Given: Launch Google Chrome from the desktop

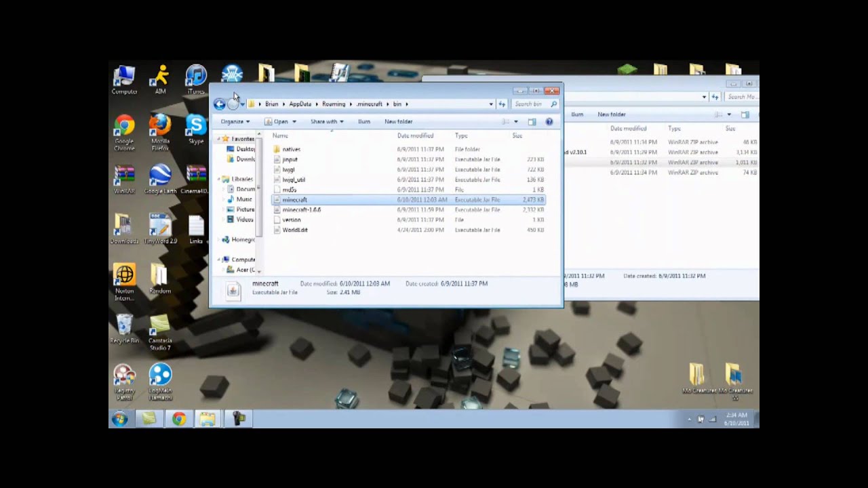Looking at the screenshot, I should (x=124, y=133).
